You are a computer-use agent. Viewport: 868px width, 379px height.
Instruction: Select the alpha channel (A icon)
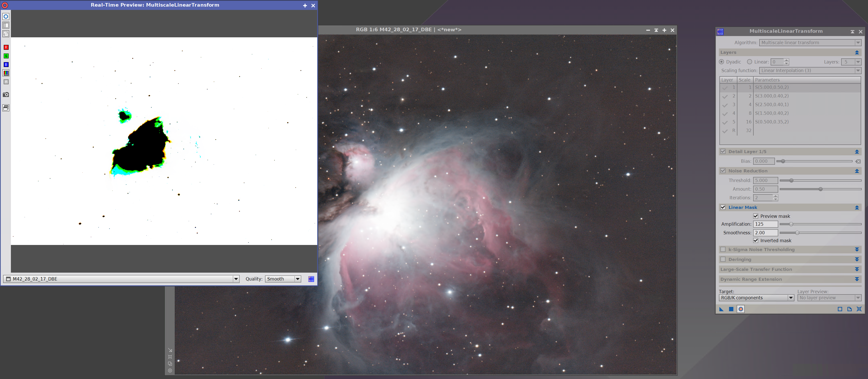6,81
